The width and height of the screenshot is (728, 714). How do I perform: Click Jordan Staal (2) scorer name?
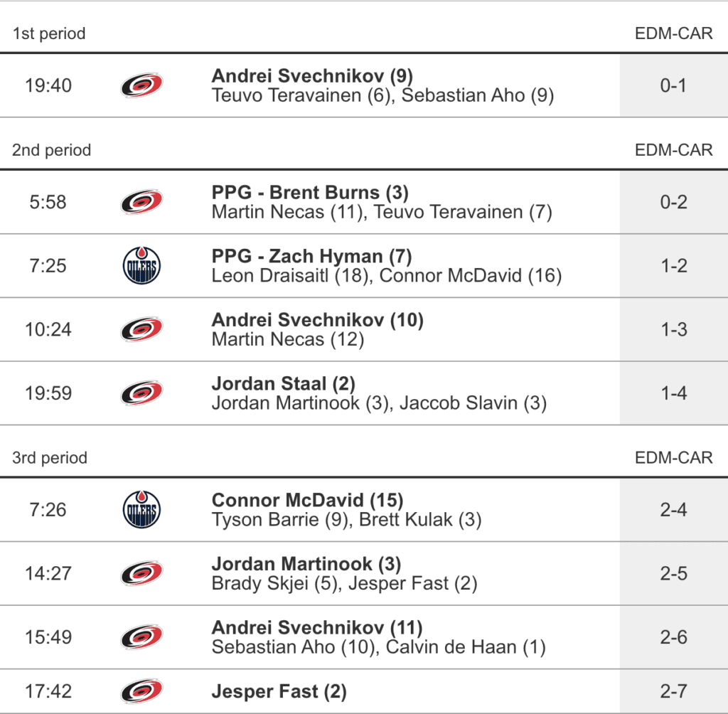pyautogui.click(x=283, y=383)
